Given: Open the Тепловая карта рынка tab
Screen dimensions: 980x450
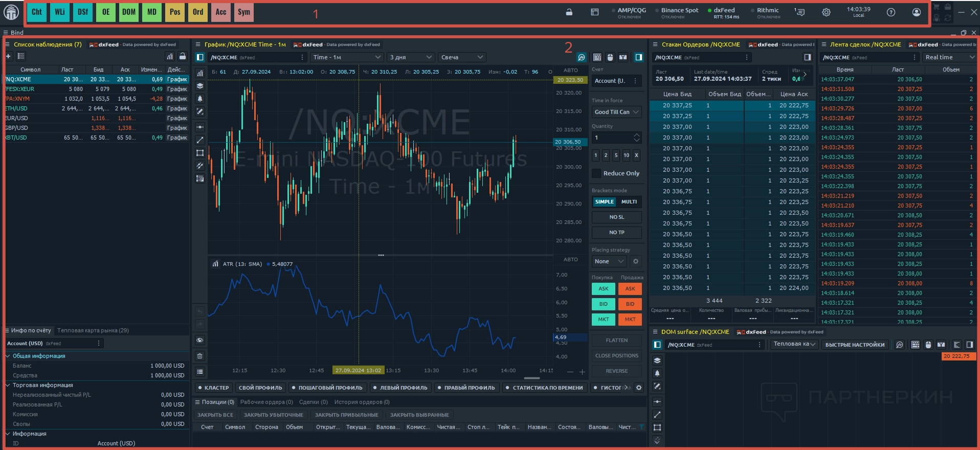Looking at the screenshot, I should pos(93,330).
